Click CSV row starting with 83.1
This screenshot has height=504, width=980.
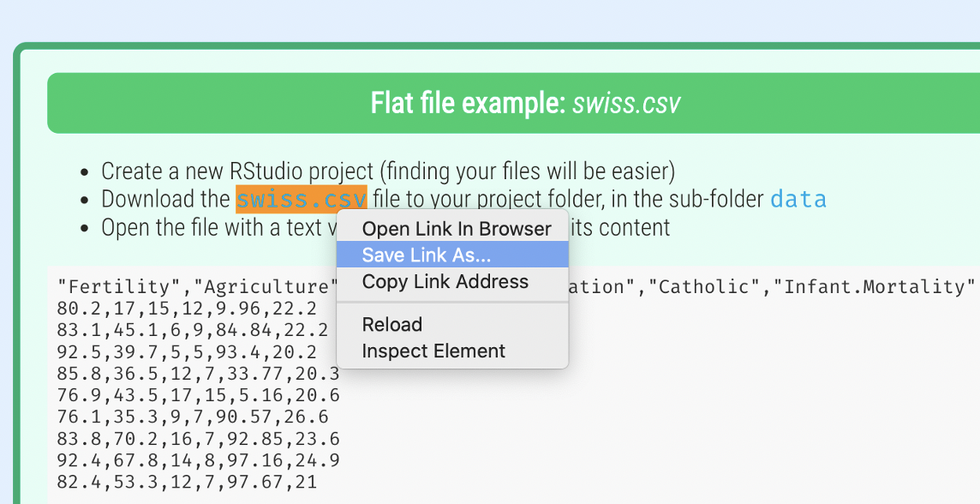pyautogui.click(x=192, y=331)
